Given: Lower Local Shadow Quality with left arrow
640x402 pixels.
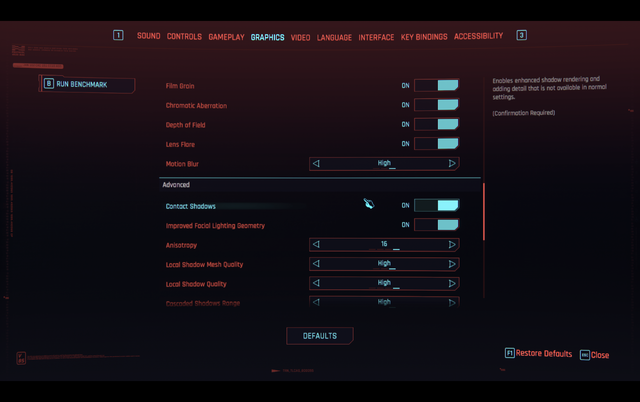Looking at the screenshot, I should click(316, 283).
